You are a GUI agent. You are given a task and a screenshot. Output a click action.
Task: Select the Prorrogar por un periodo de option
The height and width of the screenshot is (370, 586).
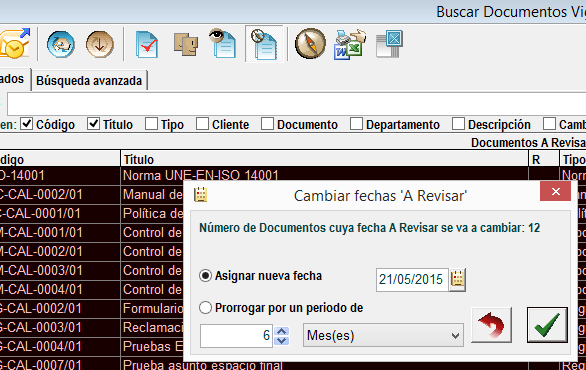coord(205,308)
